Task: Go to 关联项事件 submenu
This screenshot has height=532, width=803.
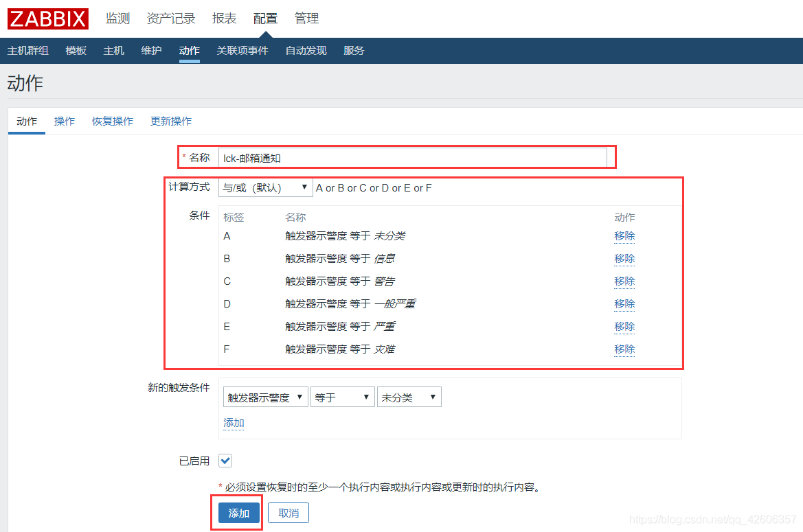Action: (242, 51)
